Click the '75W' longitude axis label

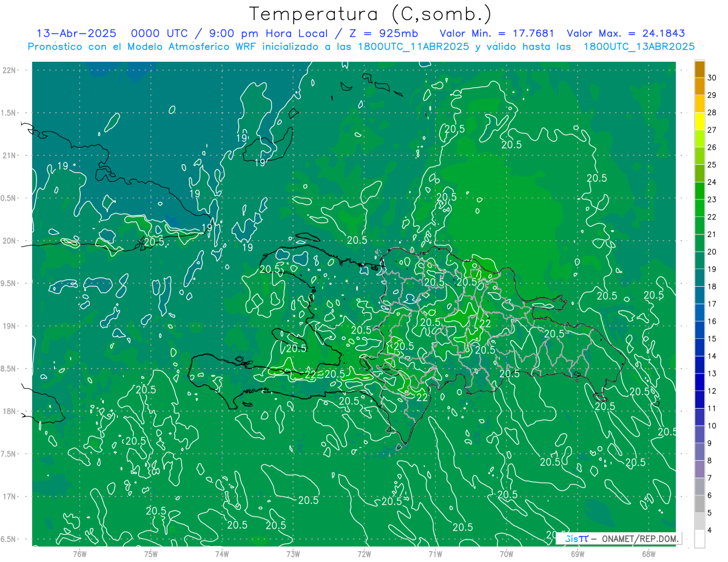150,554
